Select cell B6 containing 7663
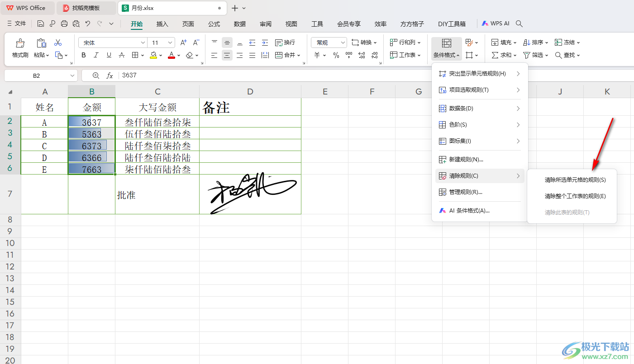 (92, 169)
